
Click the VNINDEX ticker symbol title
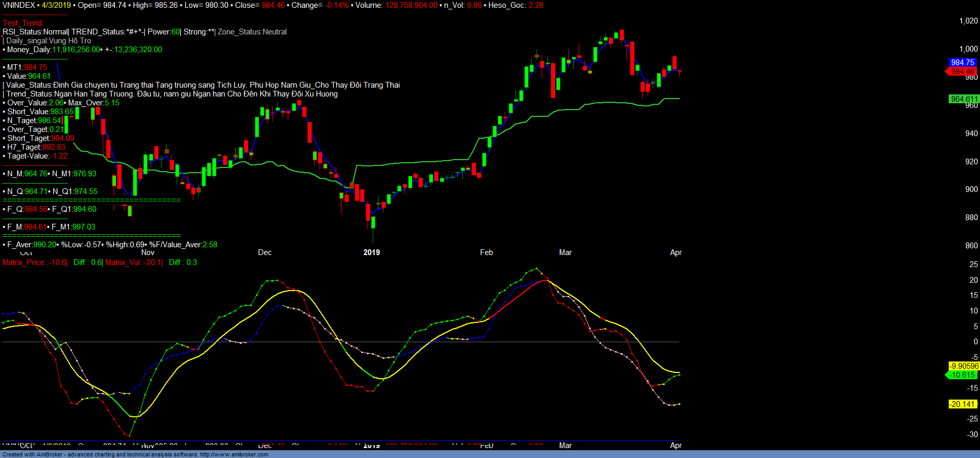tap(19, 5)
